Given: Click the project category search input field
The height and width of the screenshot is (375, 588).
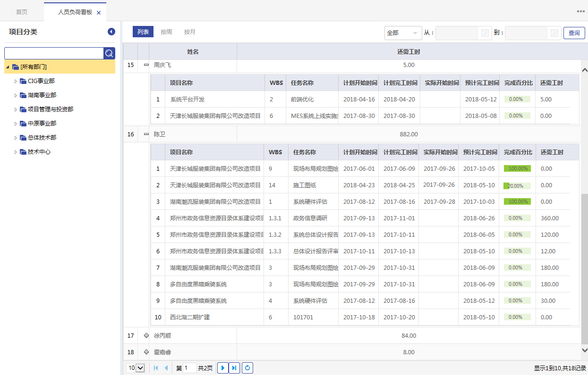Looking at the screenshot, I should (x=54, y=53).
